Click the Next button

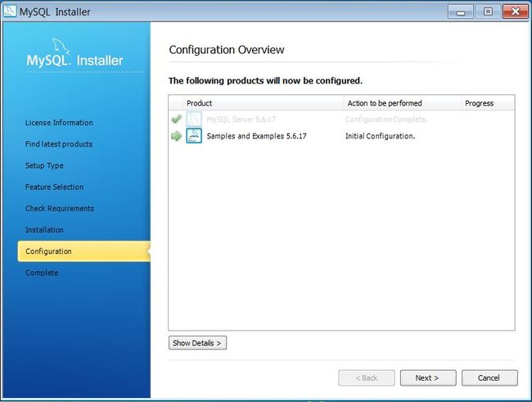pyautogui.click(x=428, y=378)
